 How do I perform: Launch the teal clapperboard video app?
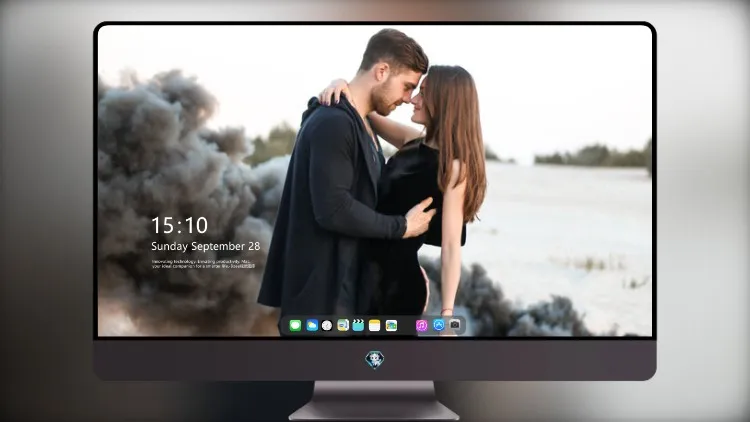[x=358, y=325]
